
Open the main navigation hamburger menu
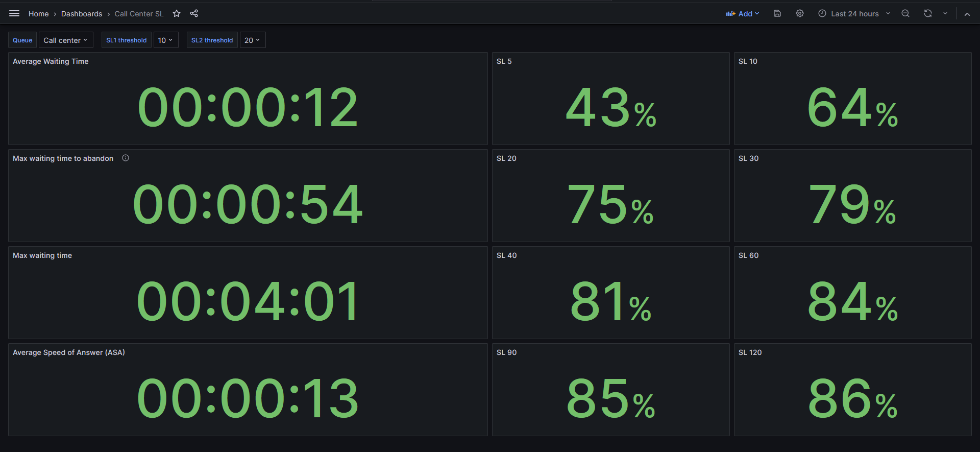click(14, 13)
